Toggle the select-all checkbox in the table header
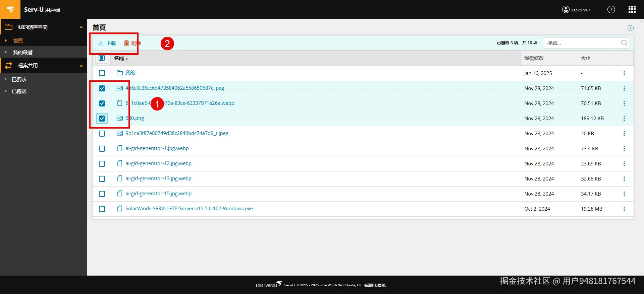Viewport: 644px width, 294px height. click(x=102, y=58)
